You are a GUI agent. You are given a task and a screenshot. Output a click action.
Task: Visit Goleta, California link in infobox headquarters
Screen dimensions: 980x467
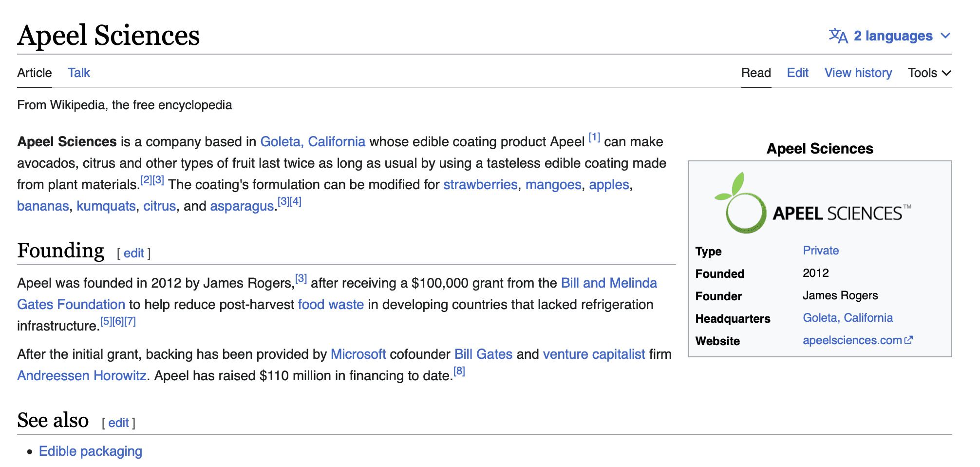coord(848,318)
